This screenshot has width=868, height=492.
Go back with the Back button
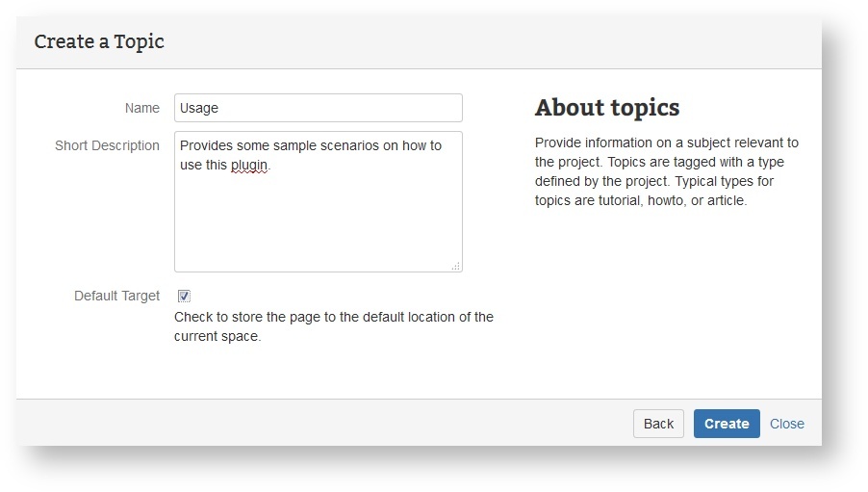pyautogui.click(x=658, y=424)
